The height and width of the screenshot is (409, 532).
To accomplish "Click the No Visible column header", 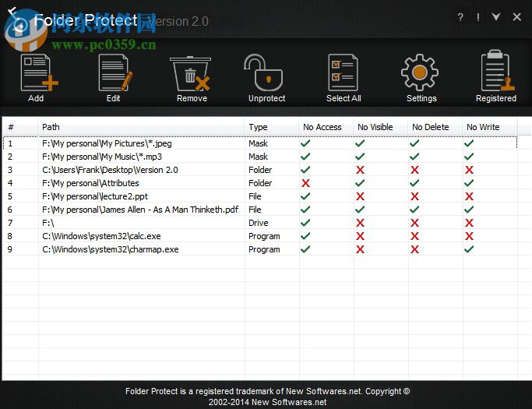I will 381,127.
